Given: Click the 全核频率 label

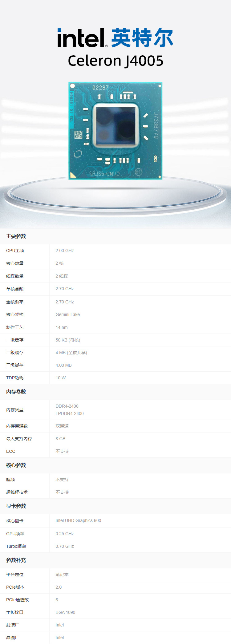Looking at the screenshot, I should 15,302.
